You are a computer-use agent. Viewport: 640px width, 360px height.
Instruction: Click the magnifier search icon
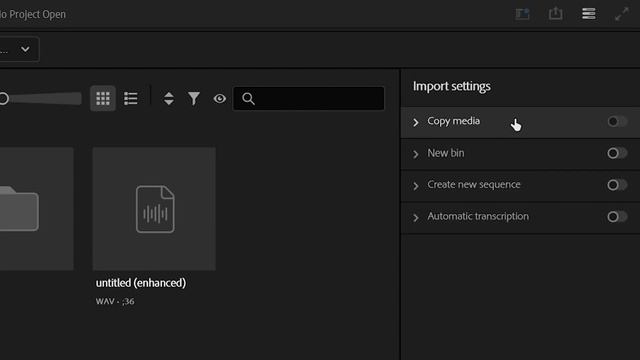248,98
